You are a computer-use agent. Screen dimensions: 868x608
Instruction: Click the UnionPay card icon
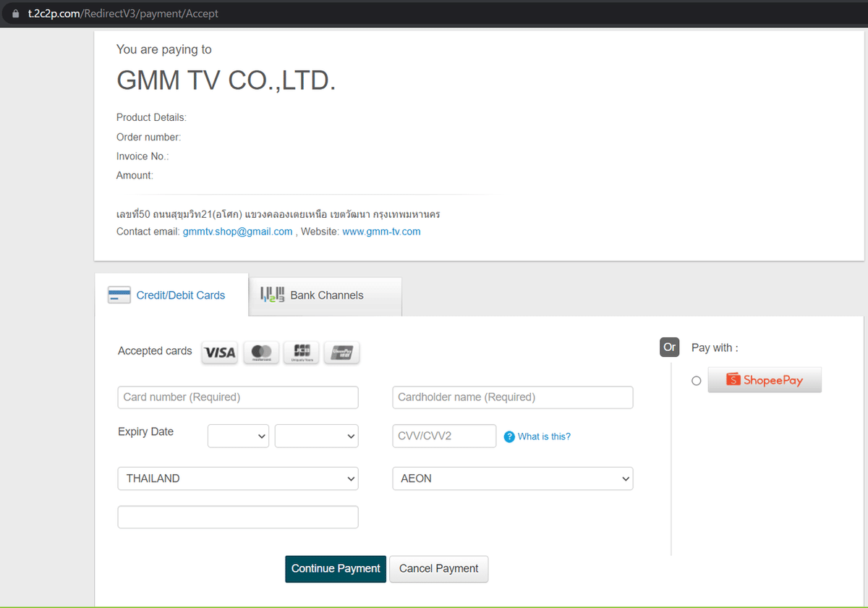[342, 352]
